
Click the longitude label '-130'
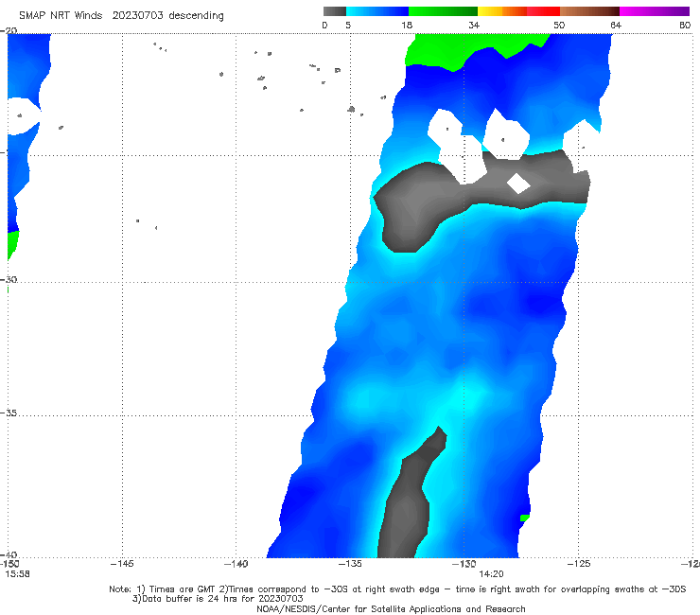pos(464,564)
